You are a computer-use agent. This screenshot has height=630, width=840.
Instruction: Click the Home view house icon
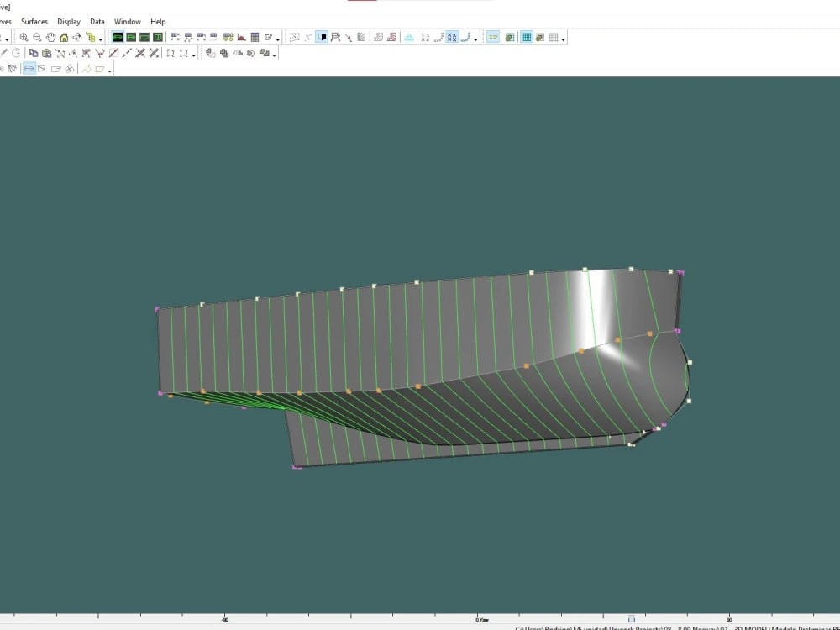64,38
